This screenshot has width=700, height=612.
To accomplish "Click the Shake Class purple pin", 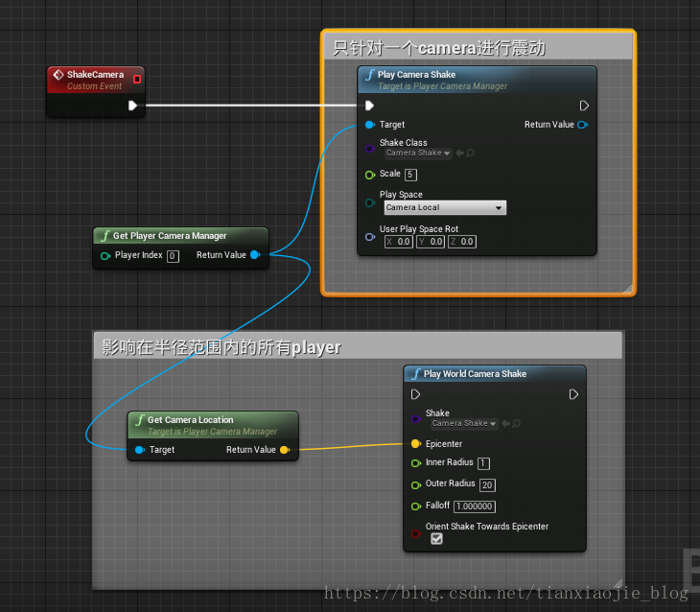I will point(369,149).
